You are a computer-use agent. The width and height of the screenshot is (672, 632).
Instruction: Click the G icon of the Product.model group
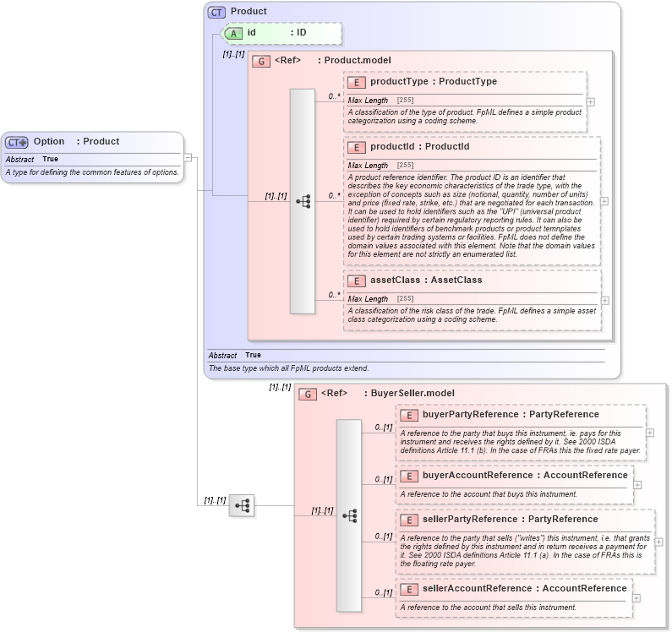click(261, 62)
